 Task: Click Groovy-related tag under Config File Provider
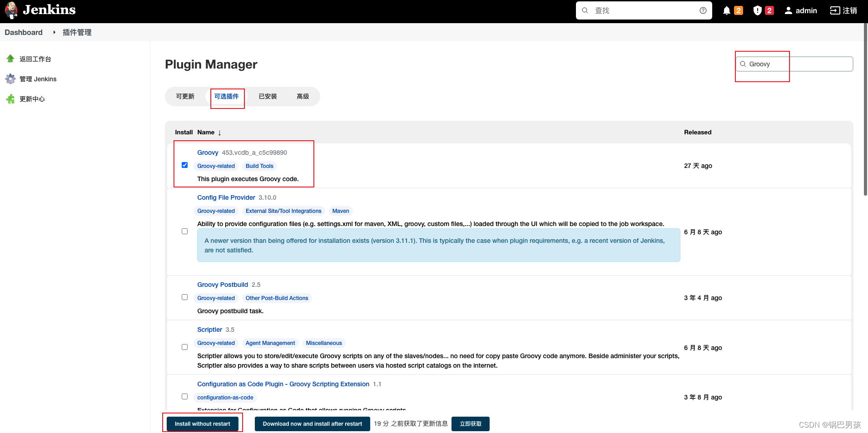[216, 211]
